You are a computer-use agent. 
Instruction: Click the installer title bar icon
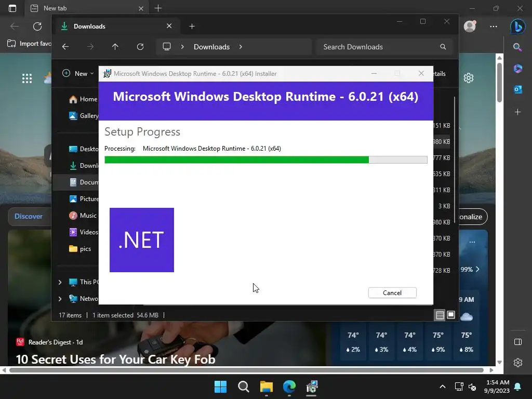107,74
